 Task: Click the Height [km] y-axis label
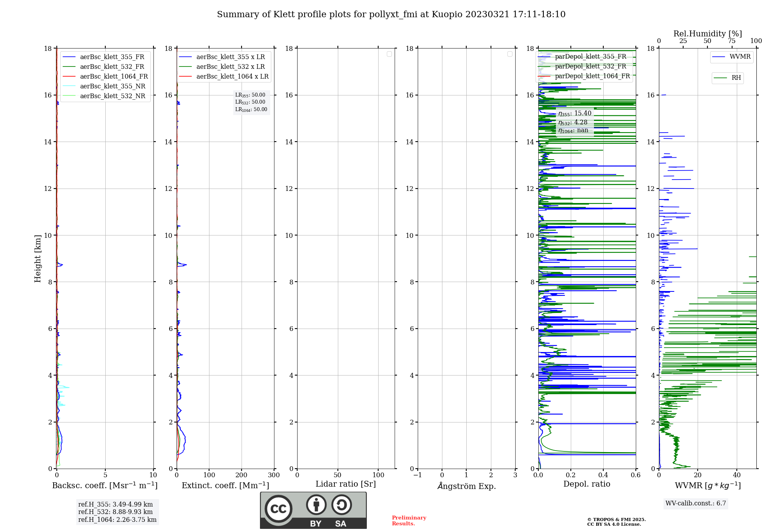point(38,259)
